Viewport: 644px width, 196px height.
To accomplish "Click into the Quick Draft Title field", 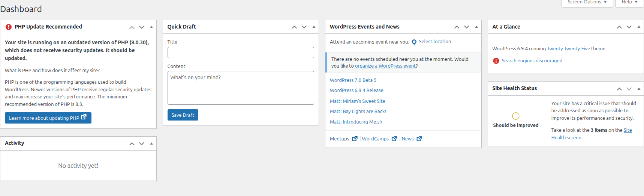I will click(241, 53).
